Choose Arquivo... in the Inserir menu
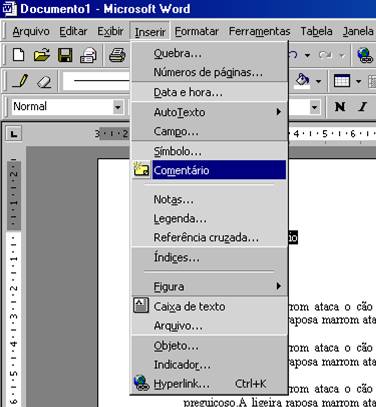The image size is (376, 407). pyautogui.click(x=209, y=325)
